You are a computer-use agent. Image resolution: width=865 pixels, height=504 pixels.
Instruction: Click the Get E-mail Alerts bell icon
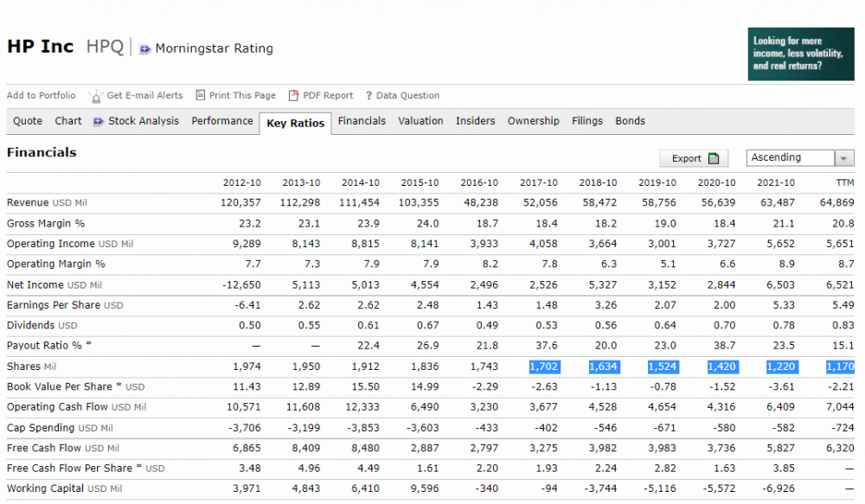tap(96, 95)
